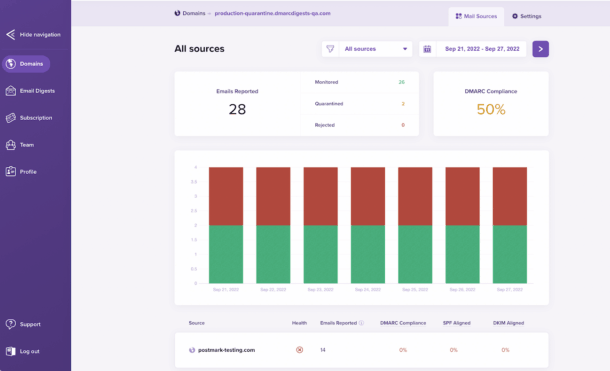Screen dimensions: 610x371
Task: Switch to the Settings tab
Action: [527, 16]
